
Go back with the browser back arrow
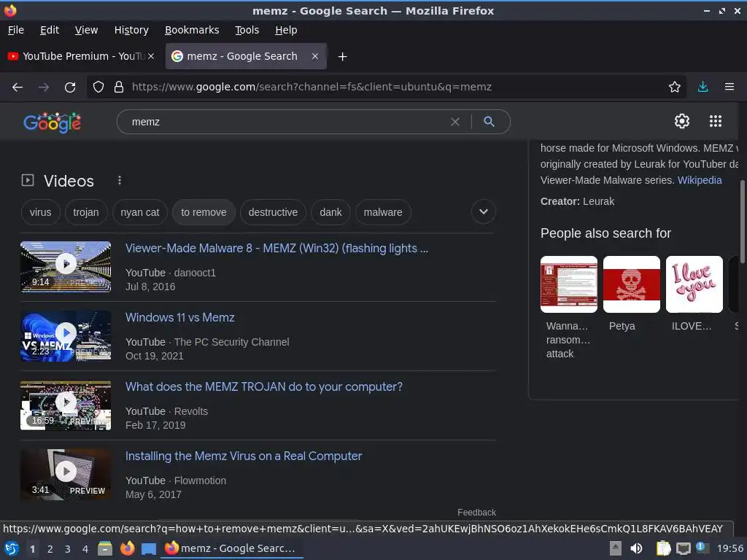18,87
